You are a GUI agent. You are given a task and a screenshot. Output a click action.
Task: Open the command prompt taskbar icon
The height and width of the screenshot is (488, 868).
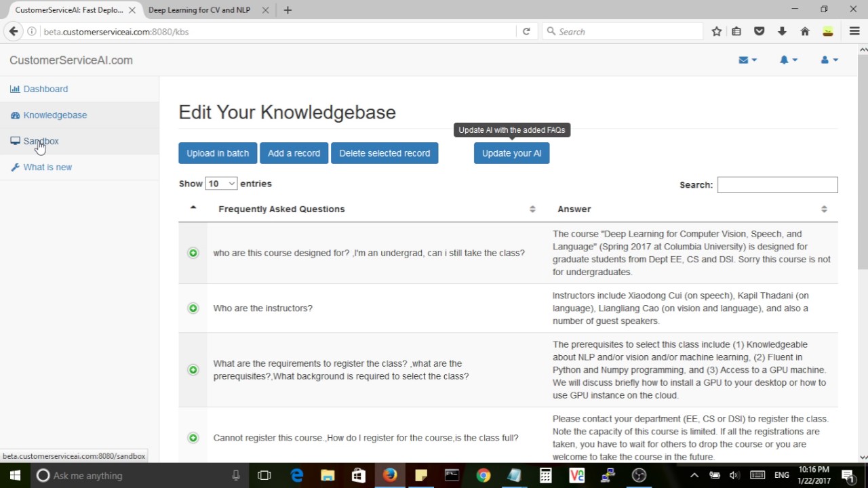point(452,476)
